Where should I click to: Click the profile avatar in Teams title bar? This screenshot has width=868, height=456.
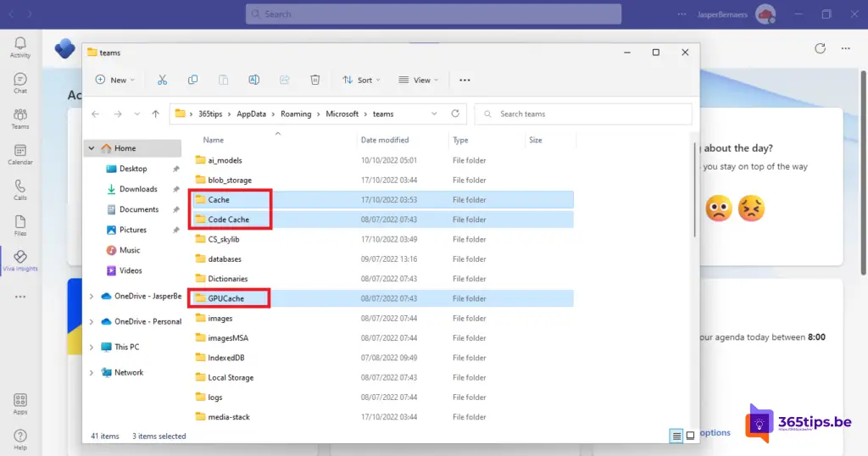765,14
